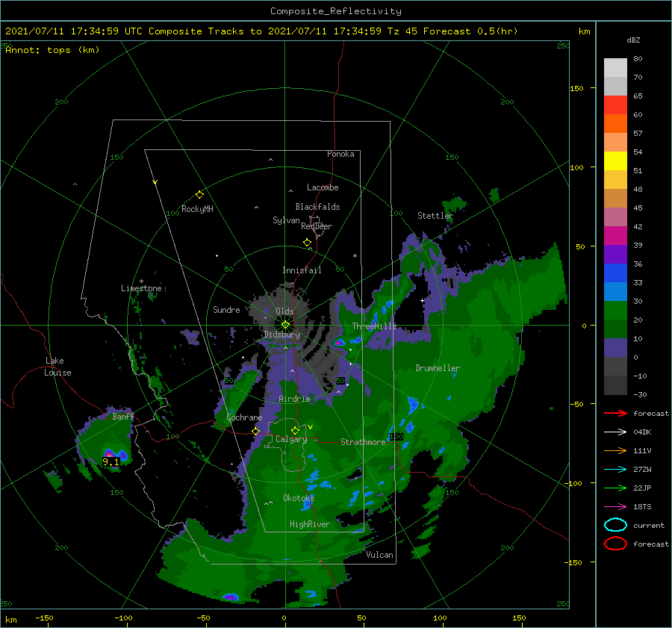
Task: Click the Lake Louise label
Action: pyautogui.click(x=57, y=367)
